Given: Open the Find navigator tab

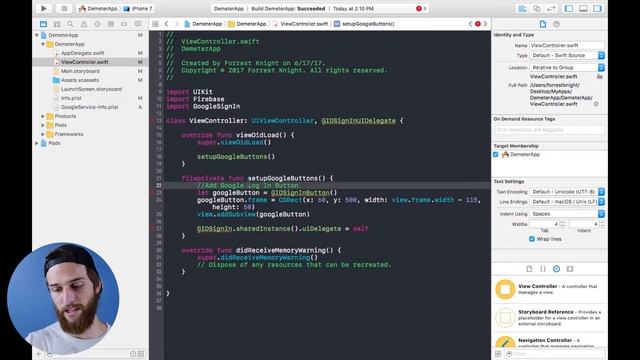Looking at the screenshot, I should coord(70,24).
